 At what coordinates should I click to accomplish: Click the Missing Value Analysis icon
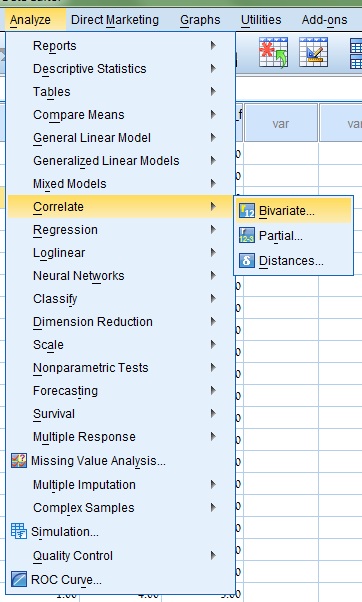tap(19, 460)
